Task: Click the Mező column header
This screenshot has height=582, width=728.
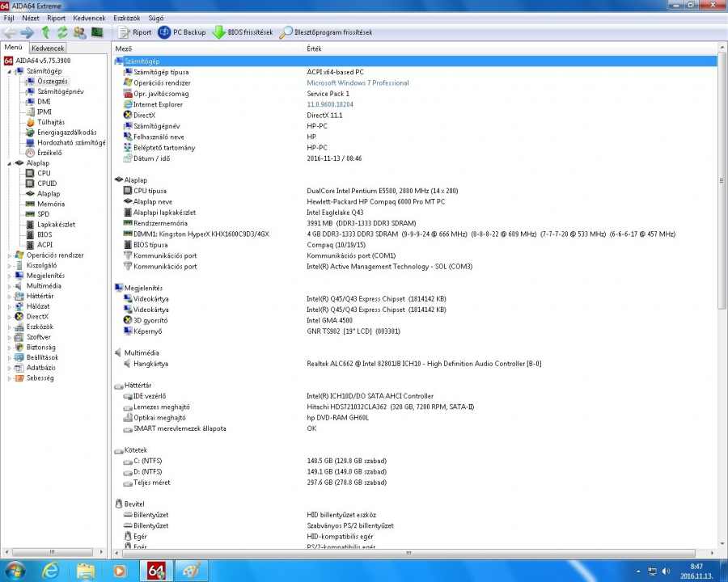Action: point(124,48)
